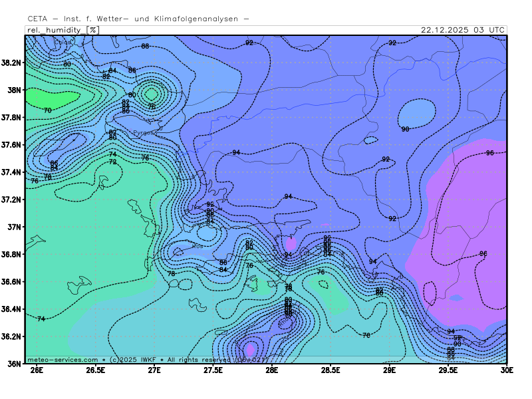Click the 22.12.2025 03 UTC timestamp
The width and height of the screenshot is (532, 399).
[463, 30]
